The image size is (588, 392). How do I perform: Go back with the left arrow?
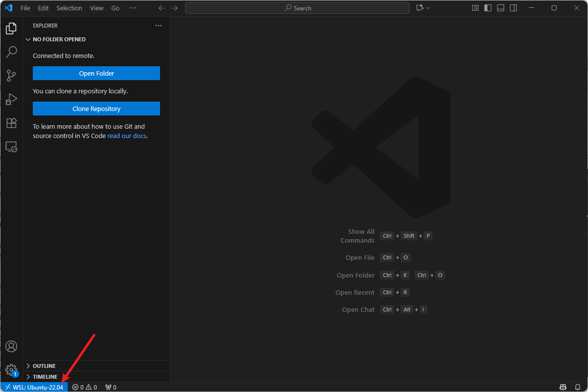pyautogui.click(x=161, y=8)
